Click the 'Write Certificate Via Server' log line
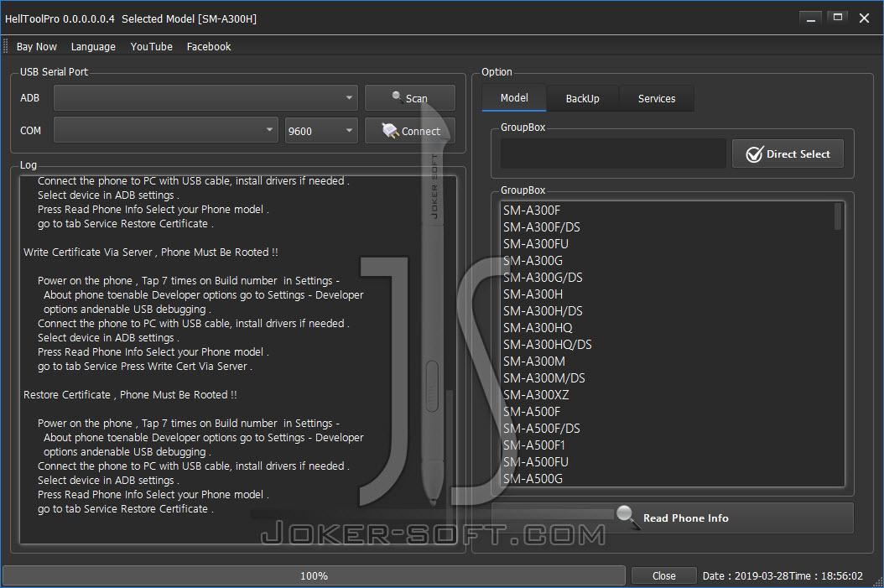884x588 pixels. click(150, 252)
